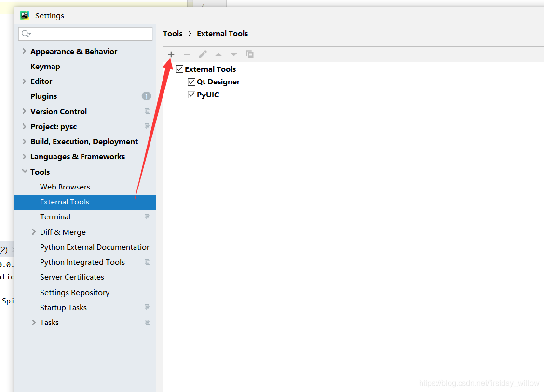Click the Tools breadcrumb link
The image size is (544, 392).
point(173,34)
